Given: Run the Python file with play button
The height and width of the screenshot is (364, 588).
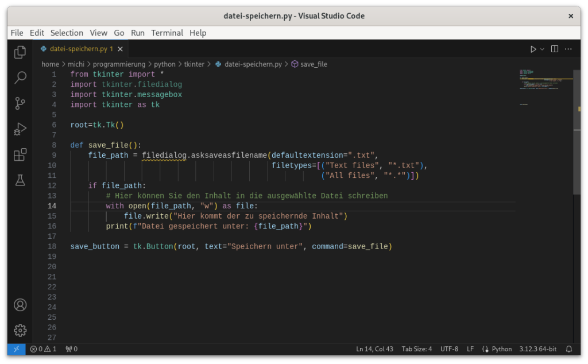Looking at the screenshot, I should point(533,49).
